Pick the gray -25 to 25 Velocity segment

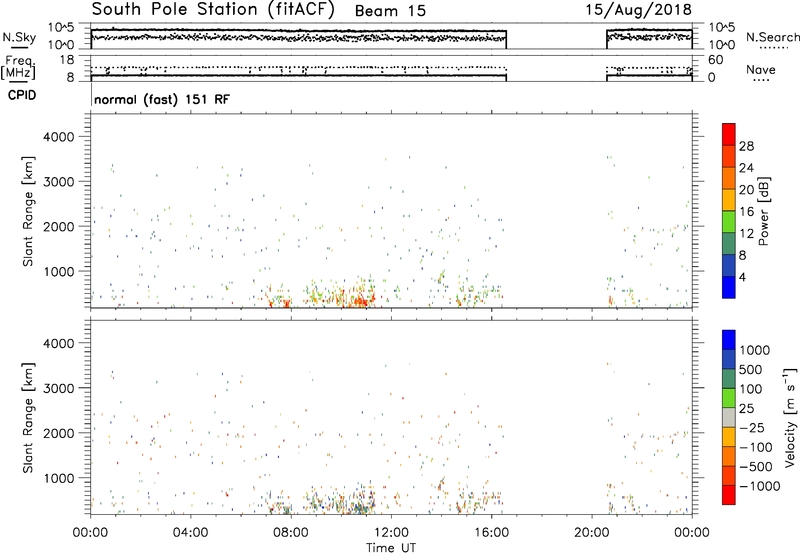[729, 418]
